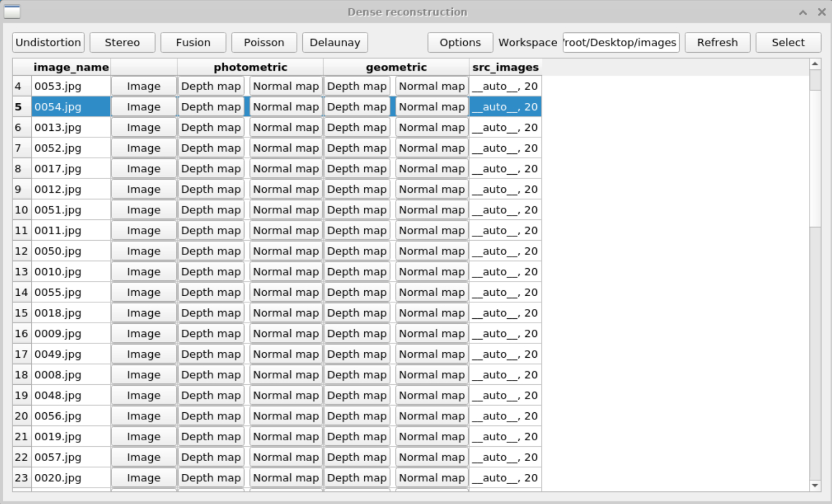Run the Fusion button
The width and height of the screenshot is (832, 504).
tap(193, 42)
